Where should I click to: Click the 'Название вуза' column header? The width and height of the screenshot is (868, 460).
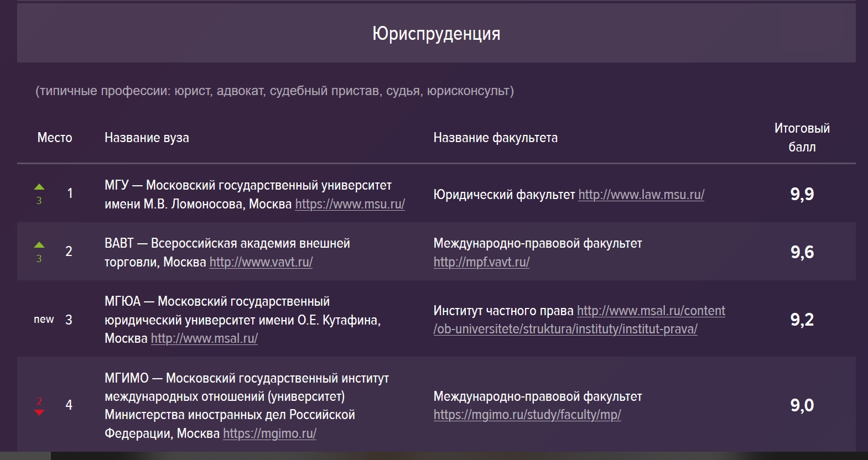[x=147, y=138]
